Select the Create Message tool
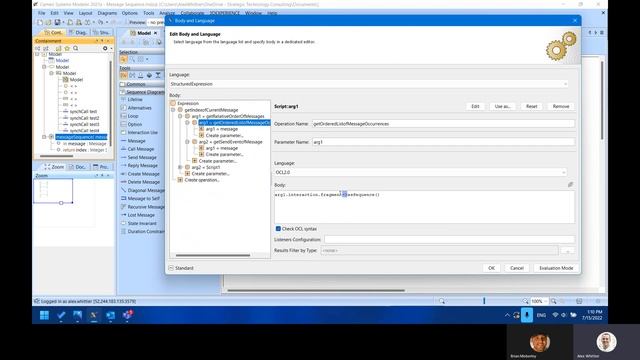Viewport: 640px width, 360px height. [140, 174]
